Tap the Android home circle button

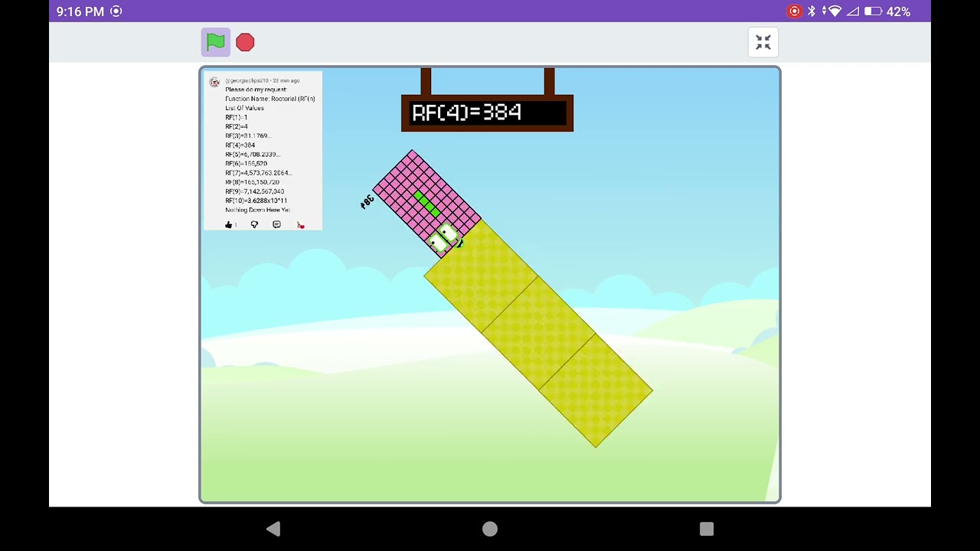point(490,529)
